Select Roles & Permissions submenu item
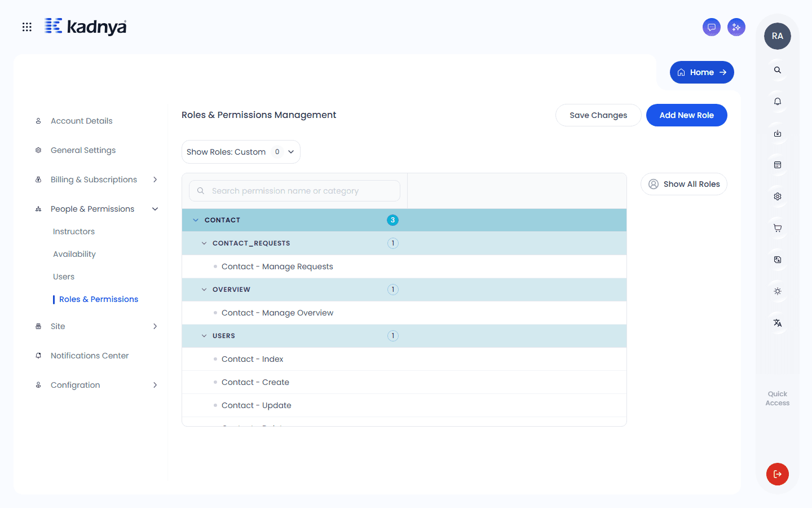This screenshot has width=812, height=508. 99,299
